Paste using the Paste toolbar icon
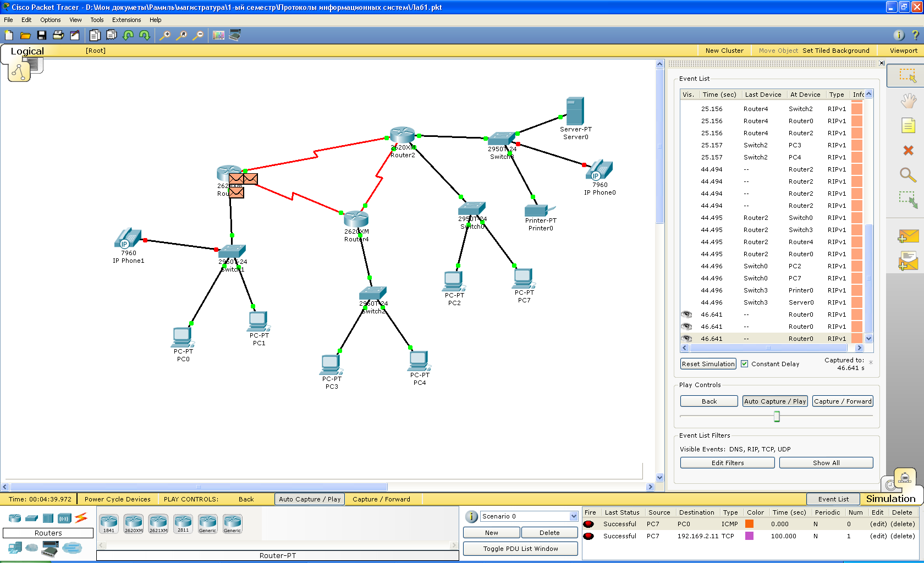924x563 pixels. (112, 35)
